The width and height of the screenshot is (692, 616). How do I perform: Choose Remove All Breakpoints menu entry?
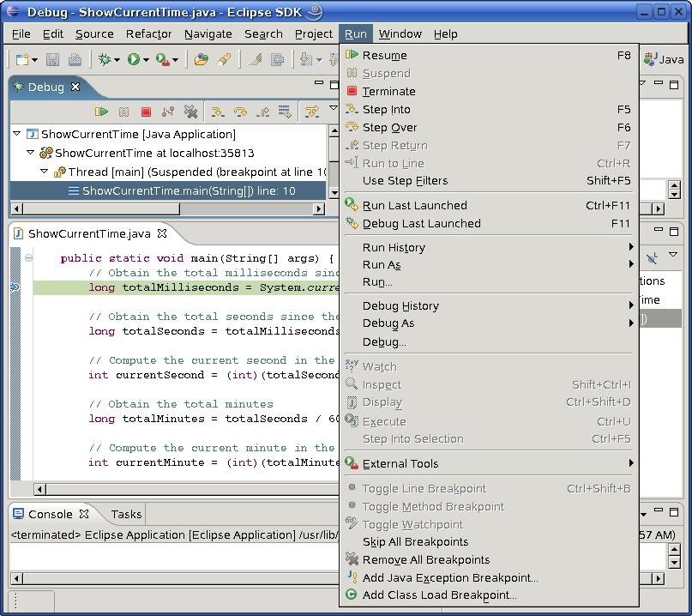coord(489,559)
